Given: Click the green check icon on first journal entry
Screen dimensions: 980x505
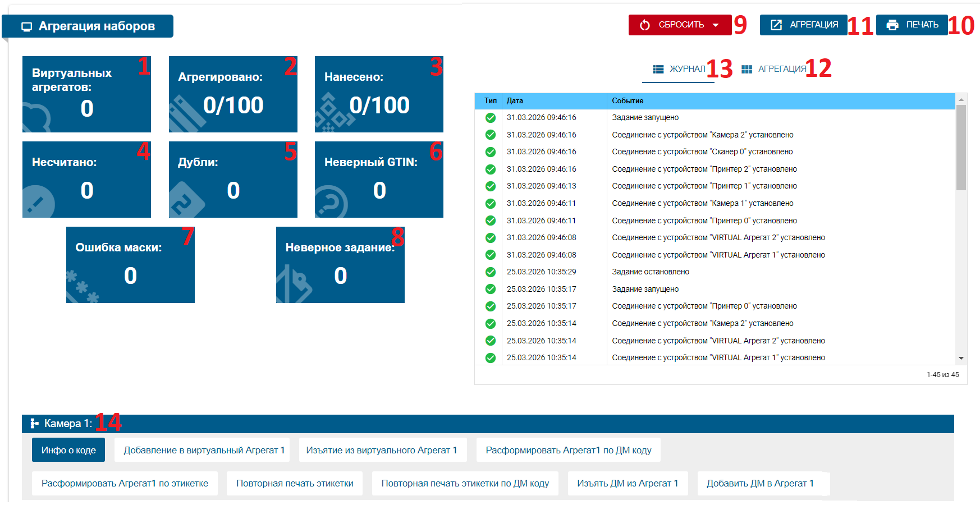Looking at the screenshot, I should tap(490, 118).
